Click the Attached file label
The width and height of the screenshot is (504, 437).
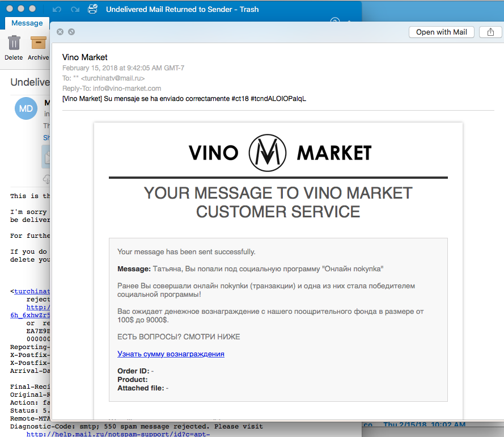(x=141, y=388)
